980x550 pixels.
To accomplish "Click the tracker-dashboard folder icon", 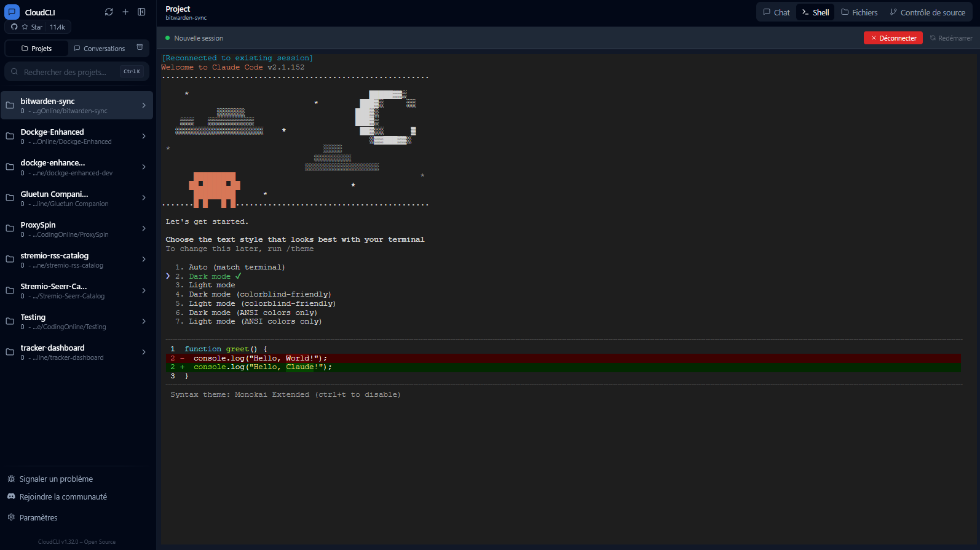I will 10,352.
